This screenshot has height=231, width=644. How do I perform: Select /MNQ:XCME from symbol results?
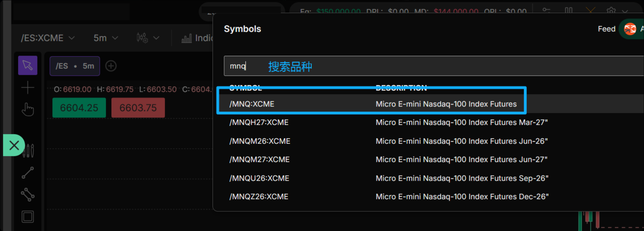pyautogui.click(x=252, y=104)
